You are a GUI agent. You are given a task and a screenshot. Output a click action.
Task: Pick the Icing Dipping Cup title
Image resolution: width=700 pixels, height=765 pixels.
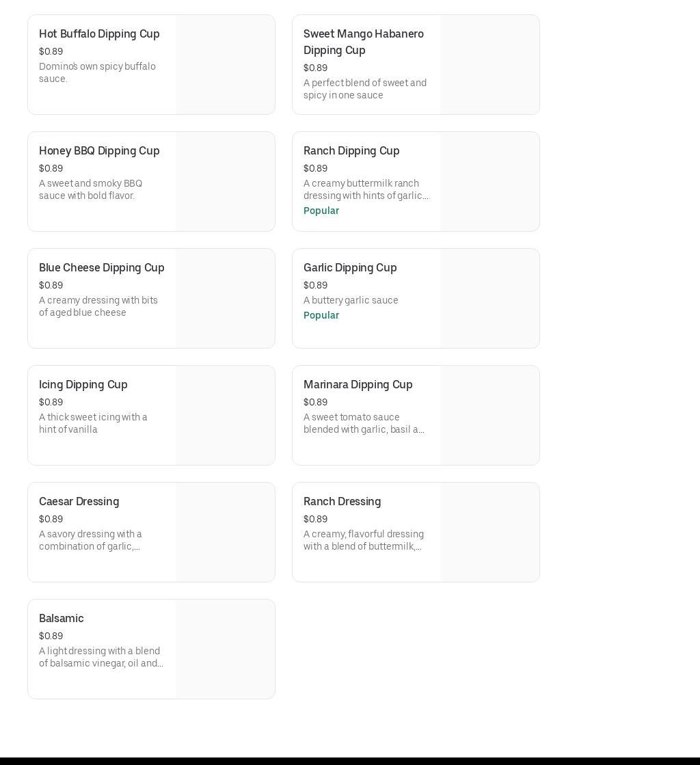(83, 385)
